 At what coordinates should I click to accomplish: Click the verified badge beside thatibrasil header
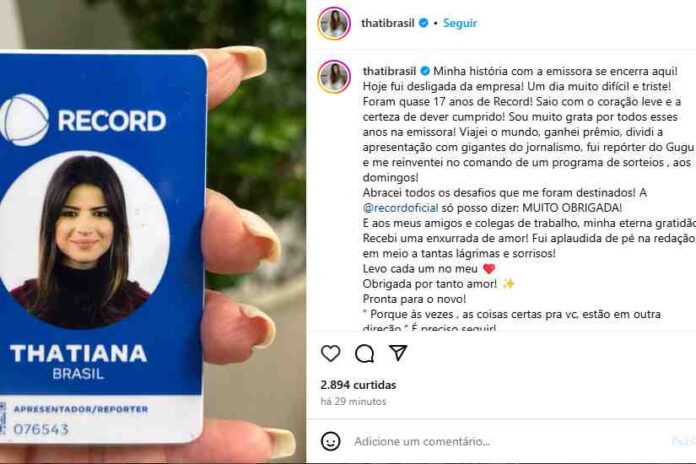coord(424,23)
